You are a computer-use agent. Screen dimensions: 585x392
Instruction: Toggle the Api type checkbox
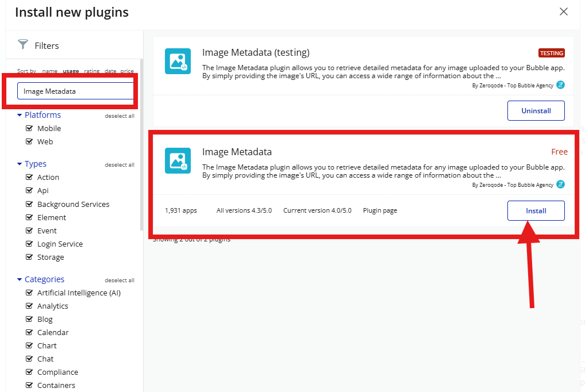tap(29, 190)
